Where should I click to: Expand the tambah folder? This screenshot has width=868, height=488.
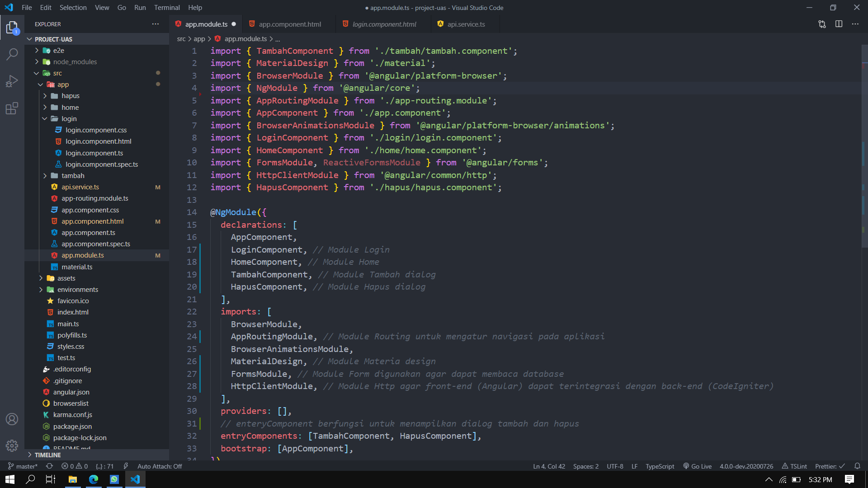(97, 176)
